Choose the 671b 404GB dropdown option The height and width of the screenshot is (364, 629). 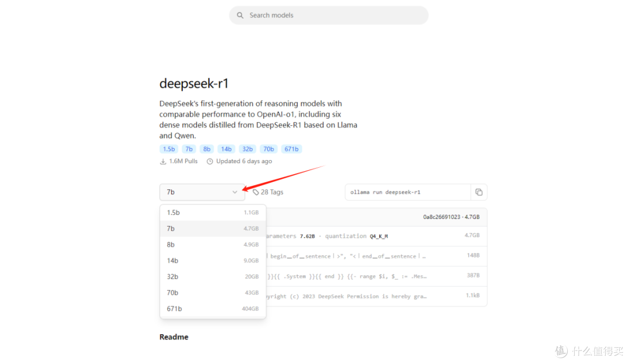pyautogui.click(x=213, y=309)
